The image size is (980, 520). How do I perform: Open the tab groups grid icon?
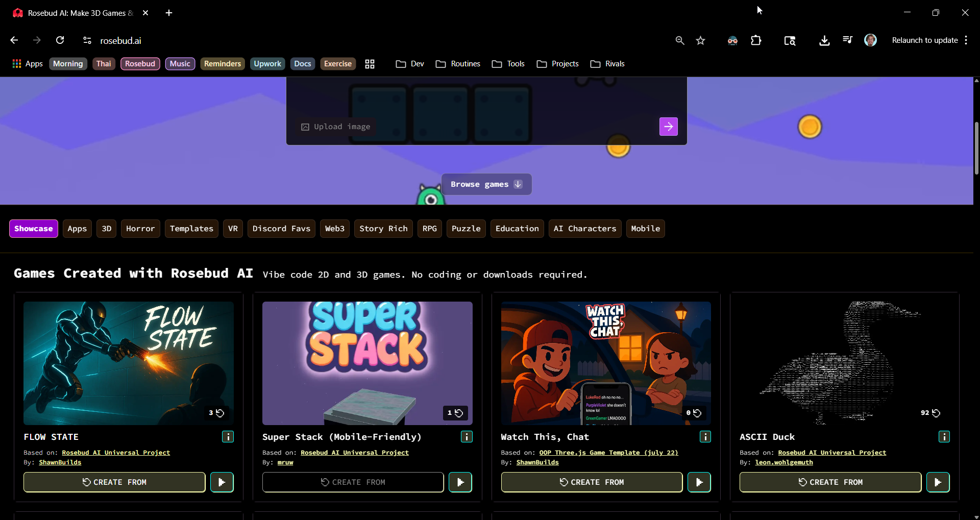pyautogui.click(x=370, y=64)
